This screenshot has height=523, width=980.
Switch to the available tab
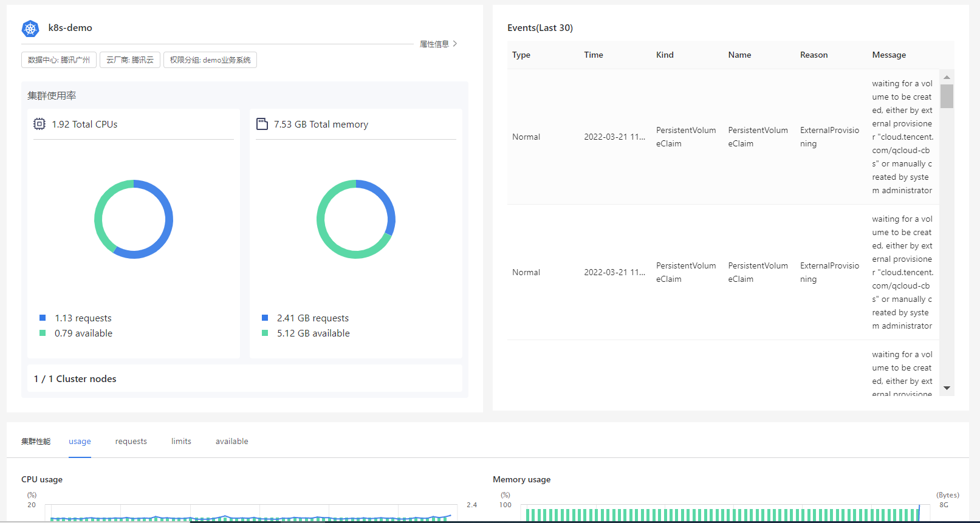click(x=232, y=442)
